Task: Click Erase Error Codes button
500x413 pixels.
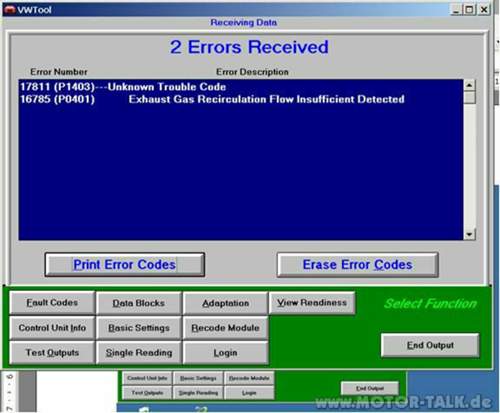Action: coord(358,265)
